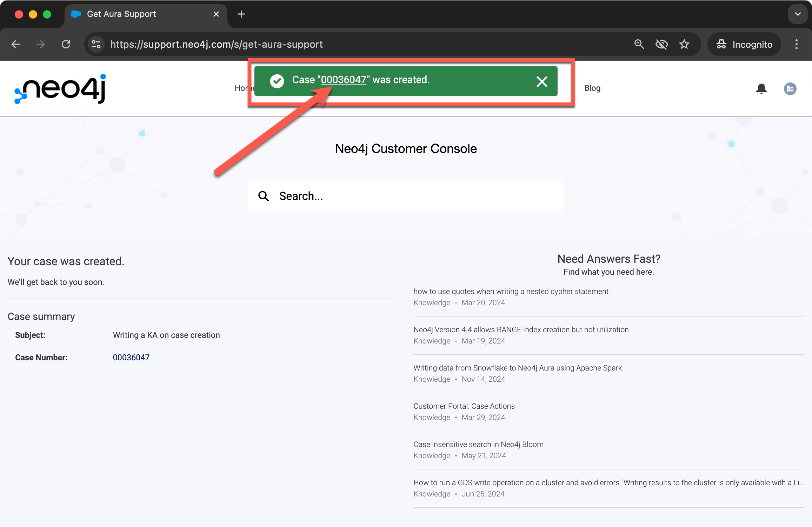Open GDS write operation cluster article
The height and width of the screenshot is (527, 812).
pos(608,483)
